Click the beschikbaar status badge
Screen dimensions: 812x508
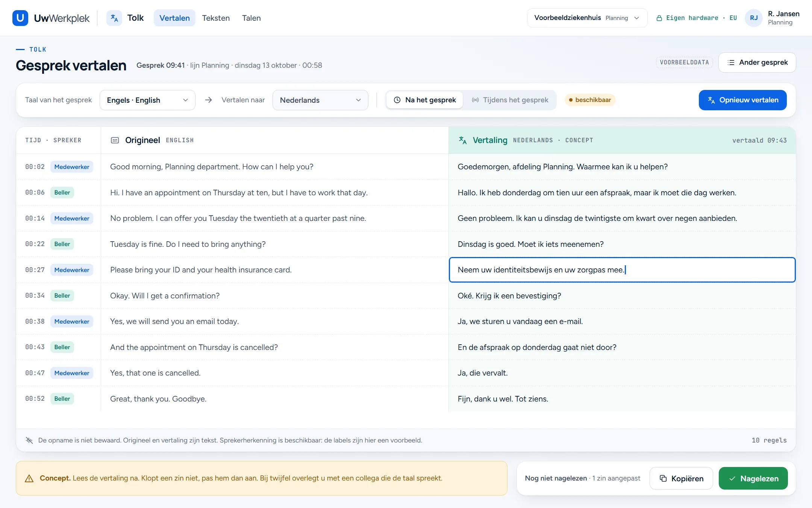click(x=590, y=100)
